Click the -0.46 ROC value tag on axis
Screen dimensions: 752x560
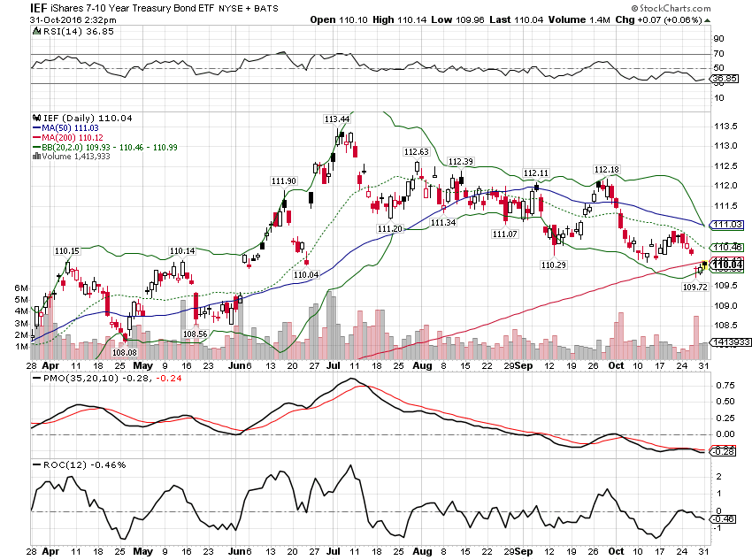pos(723,519)
